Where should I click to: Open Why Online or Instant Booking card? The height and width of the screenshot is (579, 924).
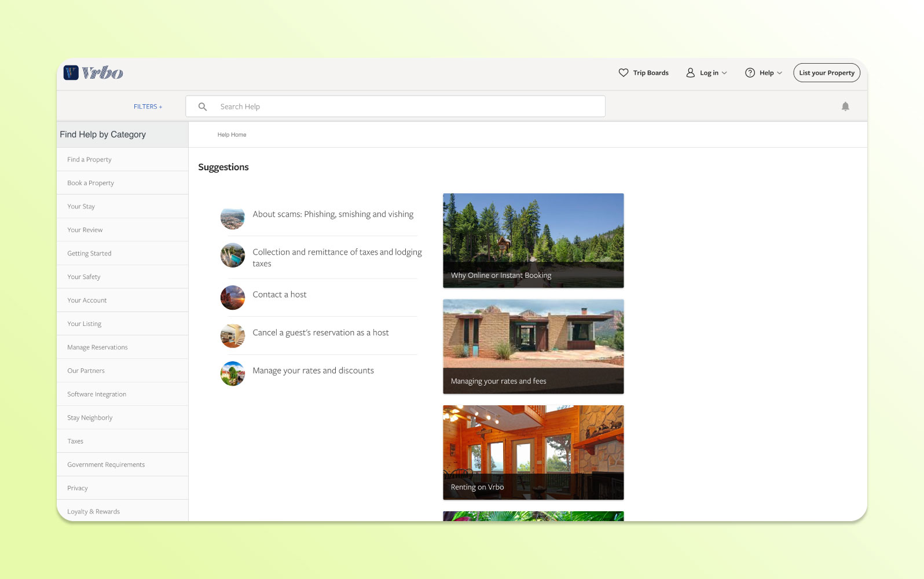[533, 240]
